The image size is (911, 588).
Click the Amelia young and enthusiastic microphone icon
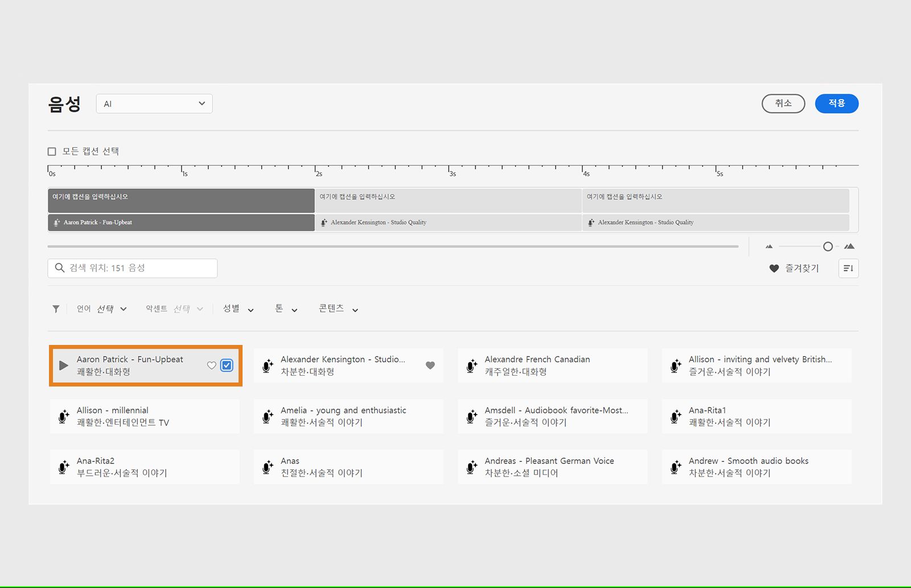(268, 416)
